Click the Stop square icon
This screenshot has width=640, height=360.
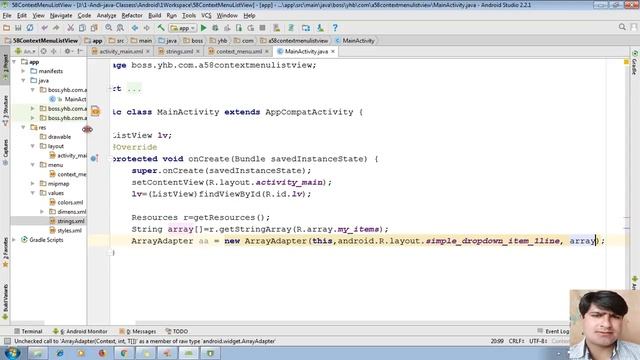tap(262, 28)
